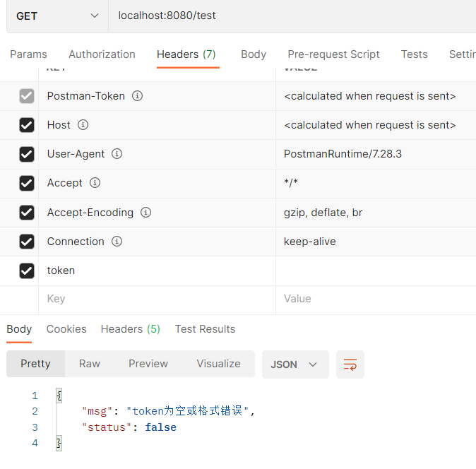Click info icon beside Accept header
Viewport: 476px width, 469px height.
tap(95, 183)
